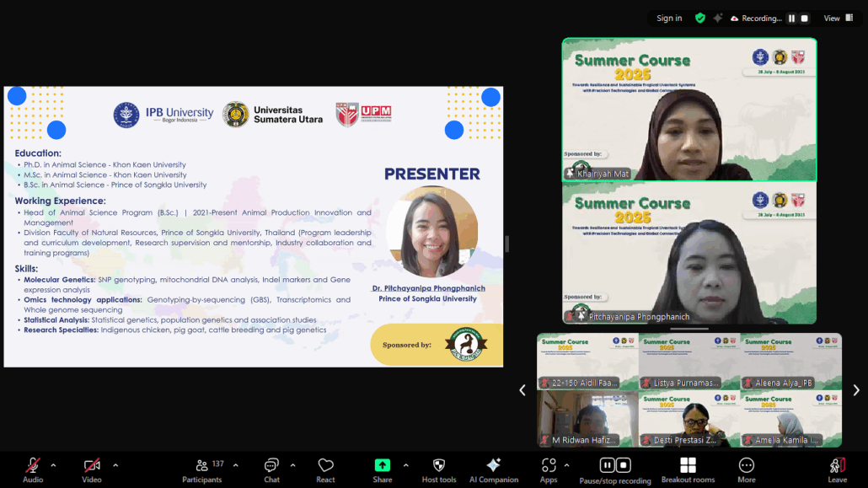Select Pitchayanipa Phongphanich video tile
Viewport: 868px width, 488px height.
[x=689, y=253]
